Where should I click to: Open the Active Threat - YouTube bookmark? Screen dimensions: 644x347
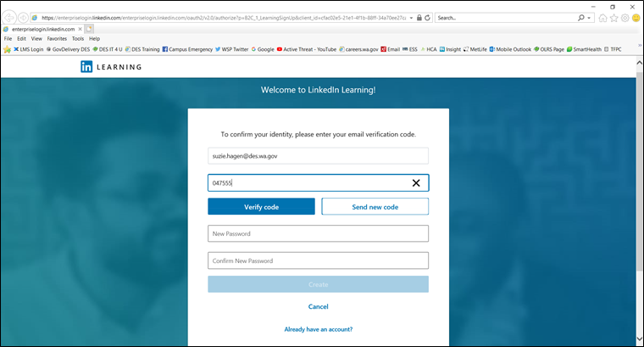point(307,49)
